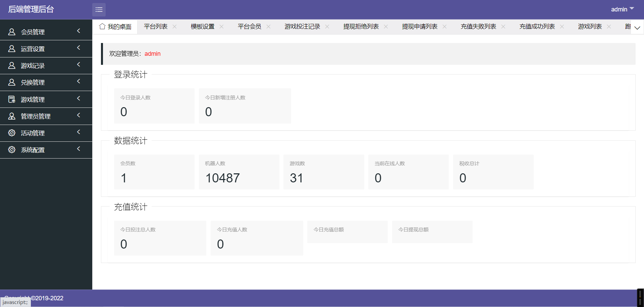This screenshot has width=644, height=307.
Task: Switch to the 游戏投注记录 tab
Action: pyautogui.click(x=302, y=27)
